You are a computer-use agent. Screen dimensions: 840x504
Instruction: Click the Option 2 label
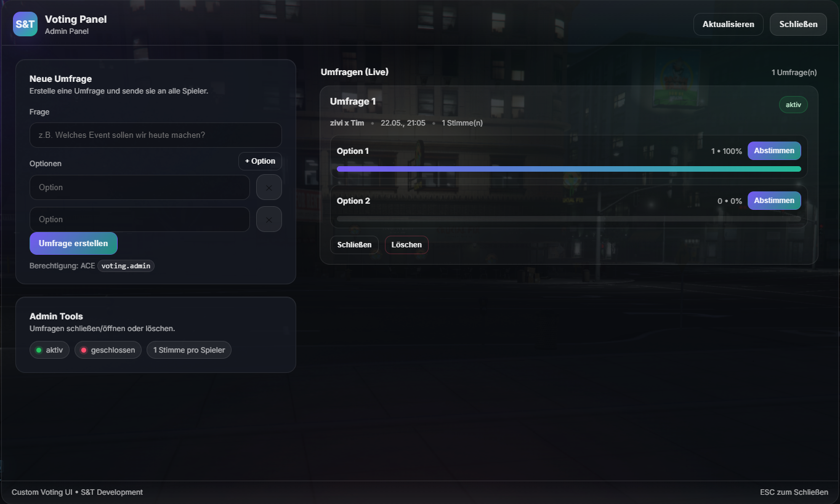pyautogui.click(x=353, y=201)
